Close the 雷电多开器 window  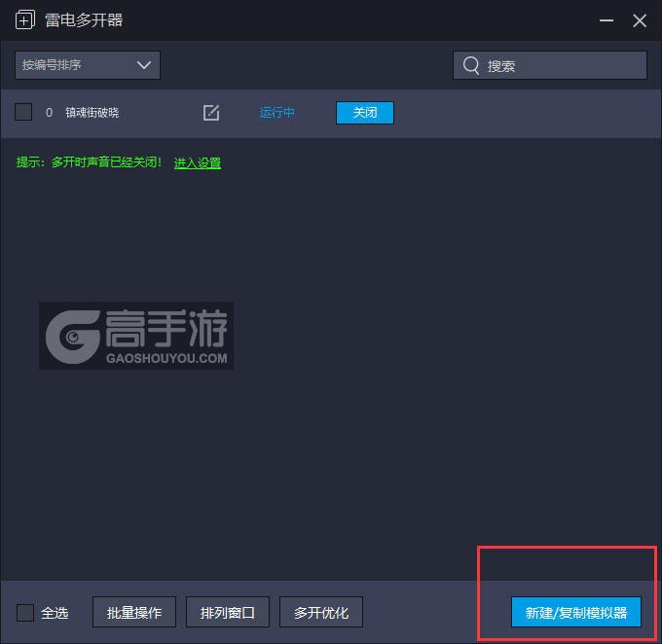640,20
